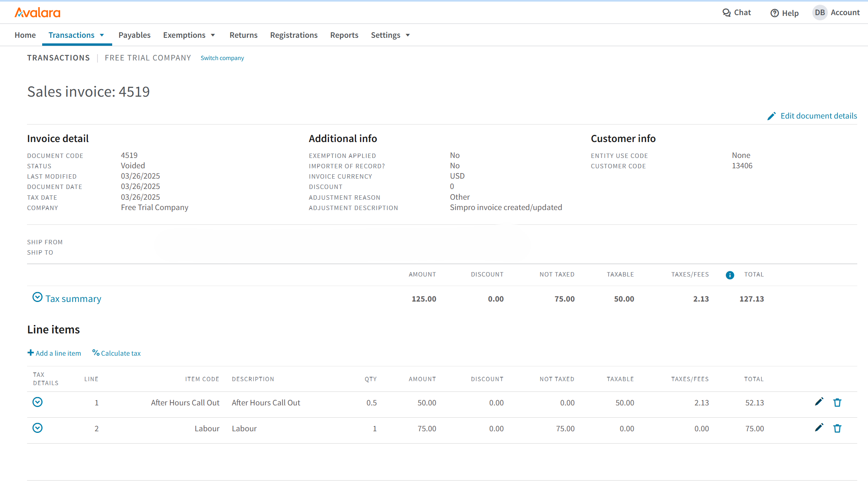This screenshot has width=868, height=481.
Task: Go to the Returns tab
Action: (x=243, y=35)
